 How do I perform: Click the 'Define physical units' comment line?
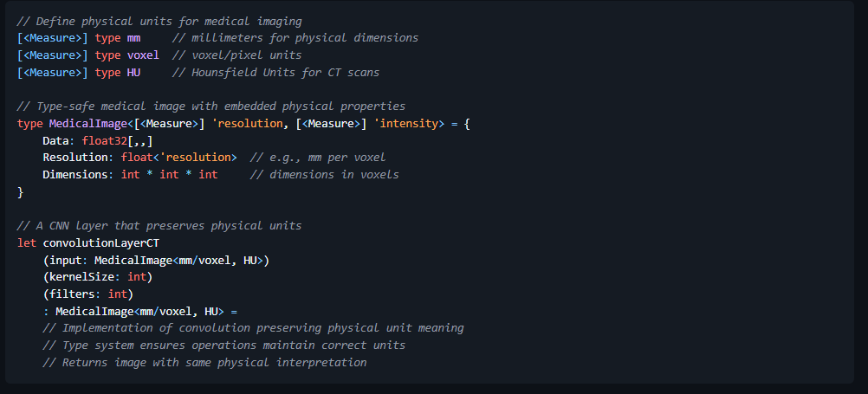(159, 21)
